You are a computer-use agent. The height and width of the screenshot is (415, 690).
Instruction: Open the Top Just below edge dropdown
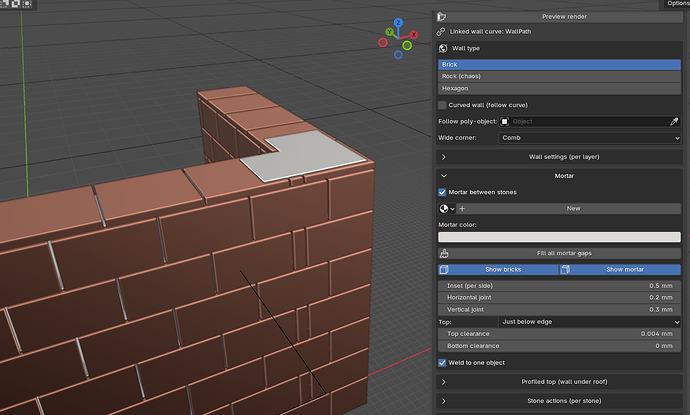(x=590, y=322)
